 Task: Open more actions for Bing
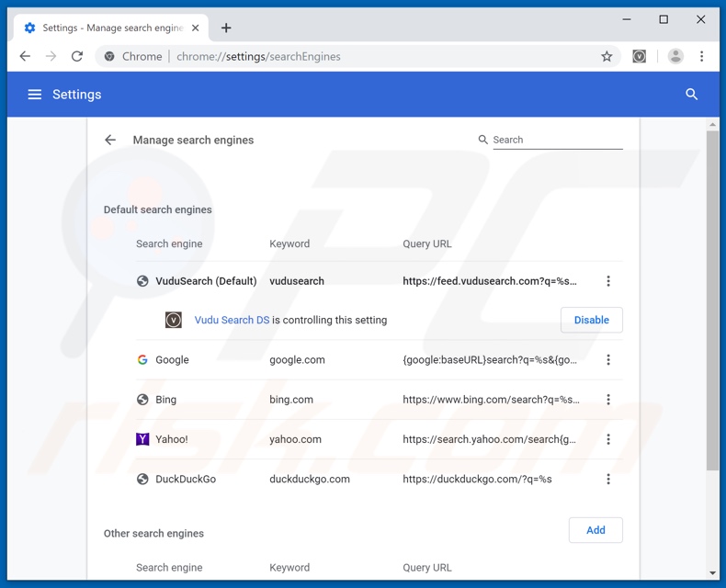tap(608, 400)
